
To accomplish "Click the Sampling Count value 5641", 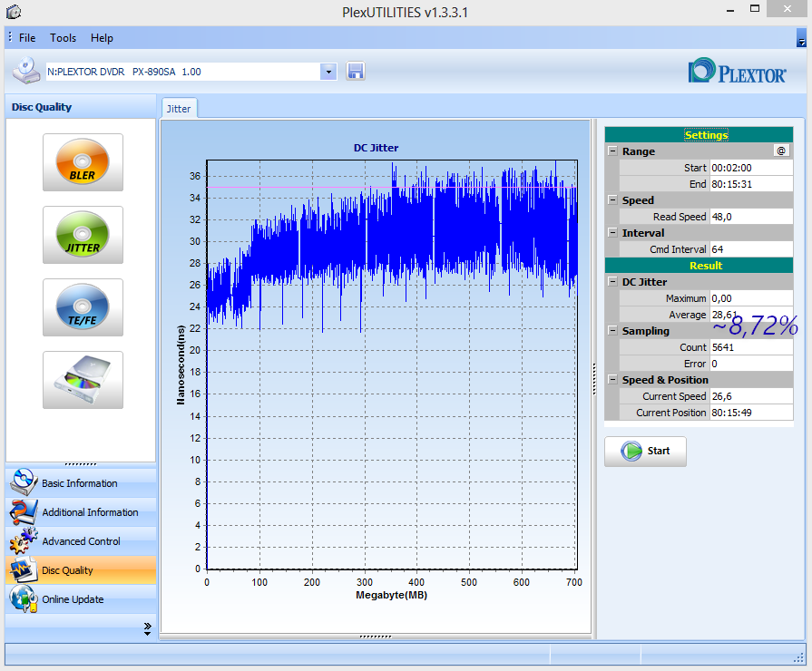I will (x=751, y=347).
